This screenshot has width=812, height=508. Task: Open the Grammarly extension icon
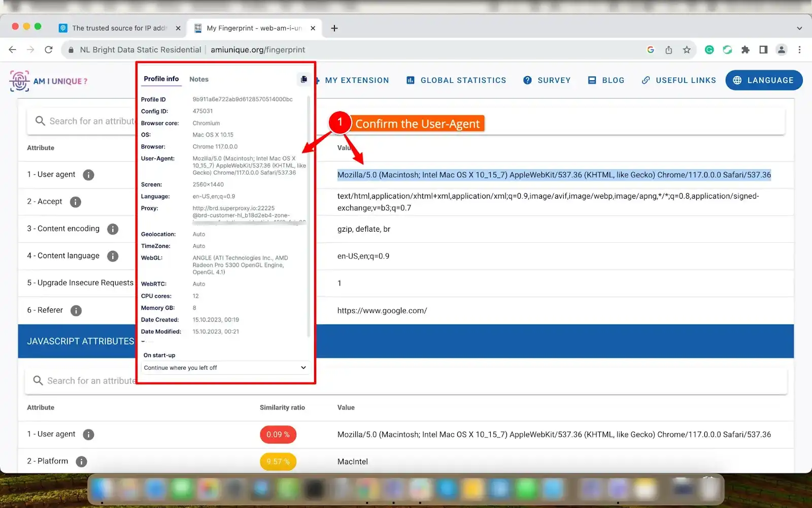(709, 50)
